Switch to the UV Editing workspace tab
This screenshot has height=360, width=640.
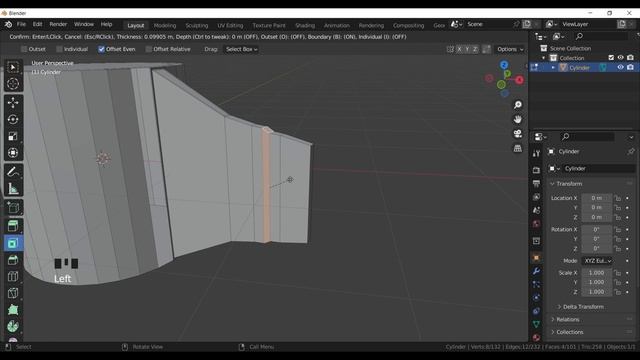(x=230, y=25)
